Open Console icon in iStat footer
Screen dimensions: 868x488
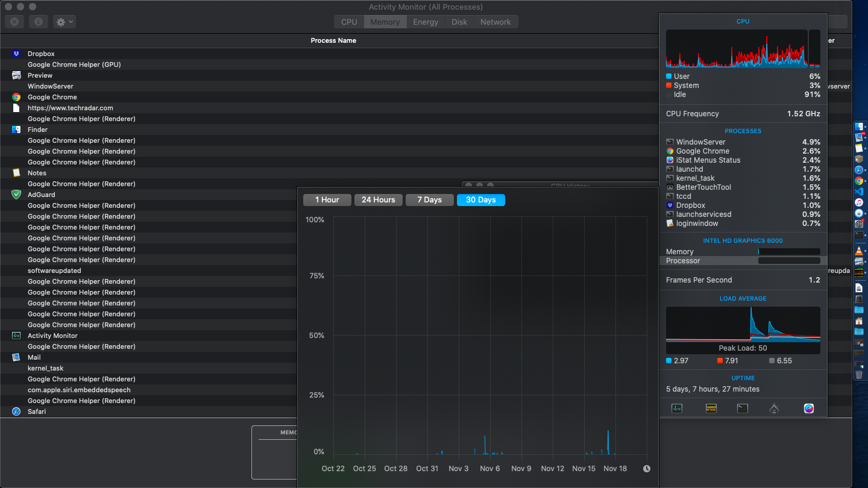(x=711, y=408)
